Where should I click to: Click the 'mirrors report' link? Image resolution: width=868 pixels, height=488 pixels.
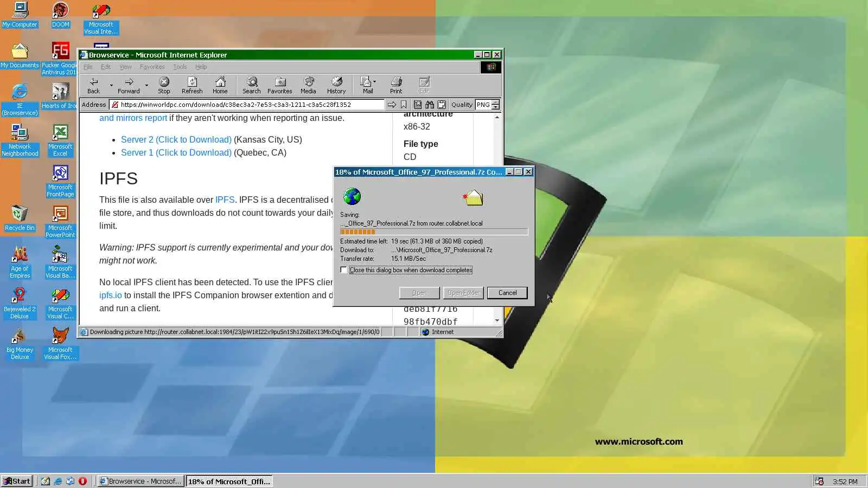(x=142, y=118)
